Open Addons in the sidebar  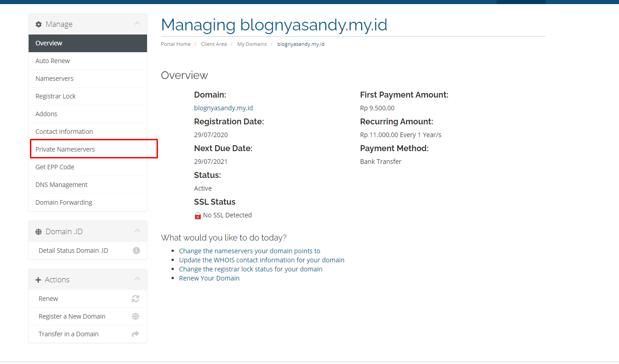click(x=88, y=114)
